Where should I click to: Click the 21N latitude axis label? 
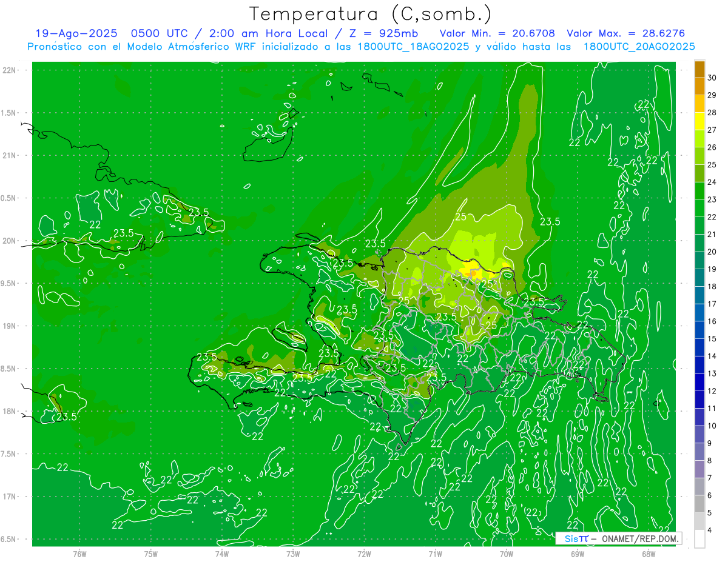point(9,155)
